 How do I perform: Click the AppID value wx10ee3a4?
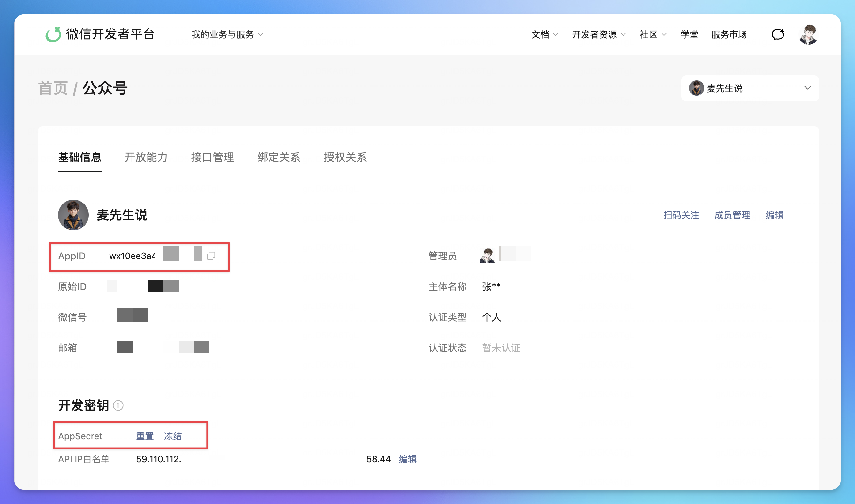click(132, 256)
